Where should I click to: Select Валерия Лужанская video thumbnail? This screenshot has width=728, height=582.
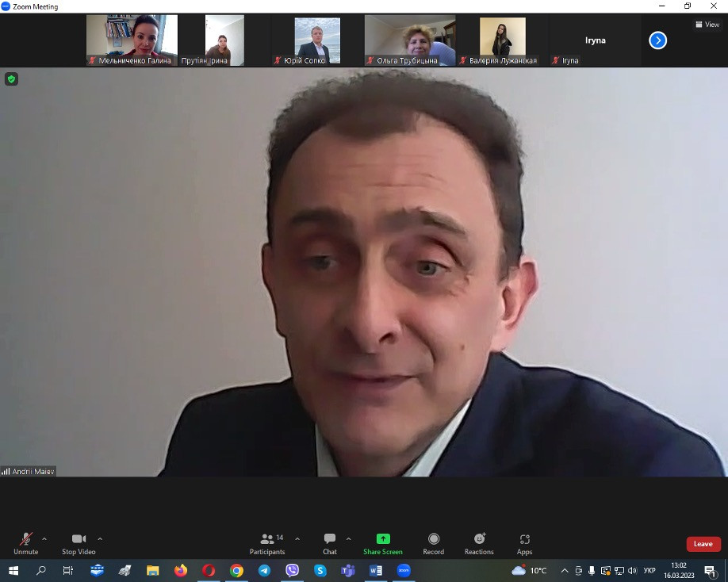(502, 40)
